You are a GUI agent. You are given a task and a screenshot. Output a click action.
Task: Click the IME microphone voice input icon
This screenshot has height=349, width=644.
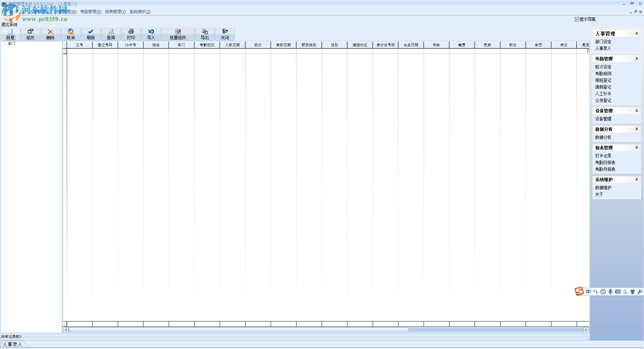pyautogui.click(x=610, y=292)
